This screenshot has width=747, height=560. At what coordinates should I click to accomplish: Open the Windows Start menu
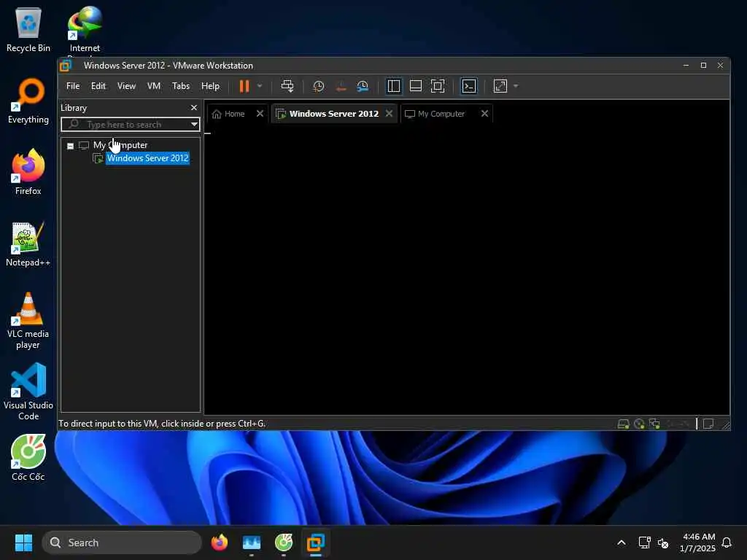coord(23,542)
